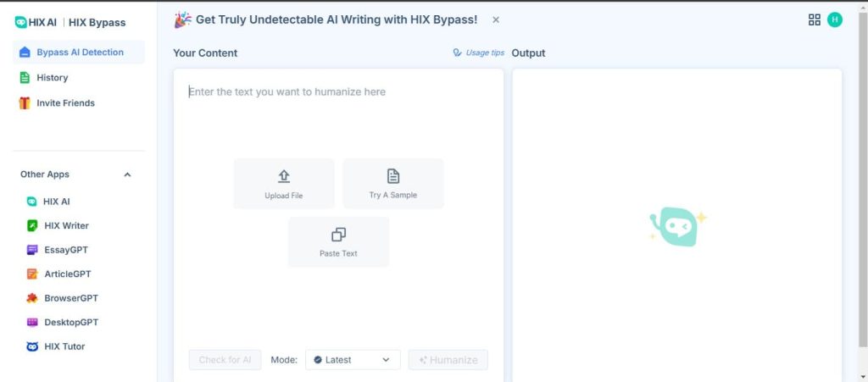Click the HIX Tutor owl icon
868x382 pixels.
point(32,346)
